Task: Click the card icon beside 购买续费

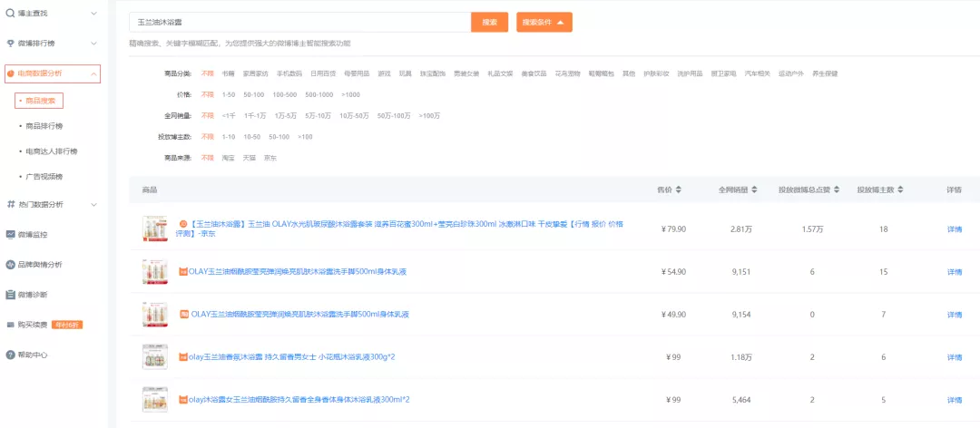Action: 10,325
